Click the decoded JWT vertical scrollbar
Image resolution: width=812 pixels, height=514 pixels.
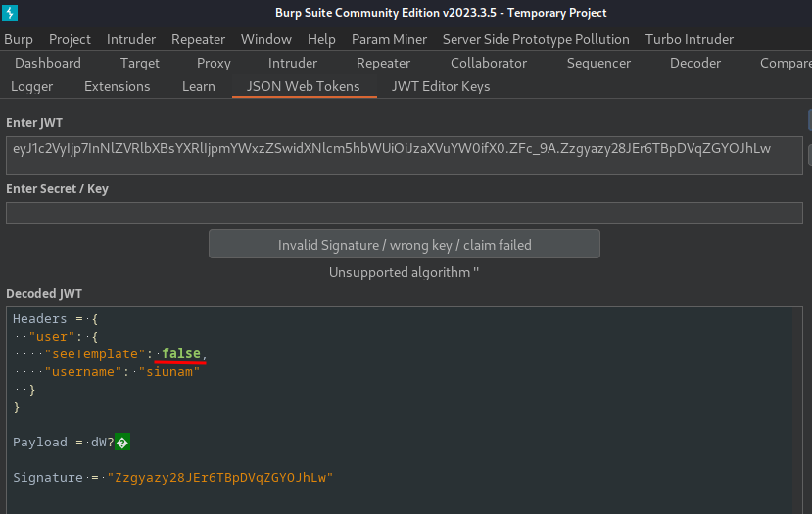coord(797,410)
